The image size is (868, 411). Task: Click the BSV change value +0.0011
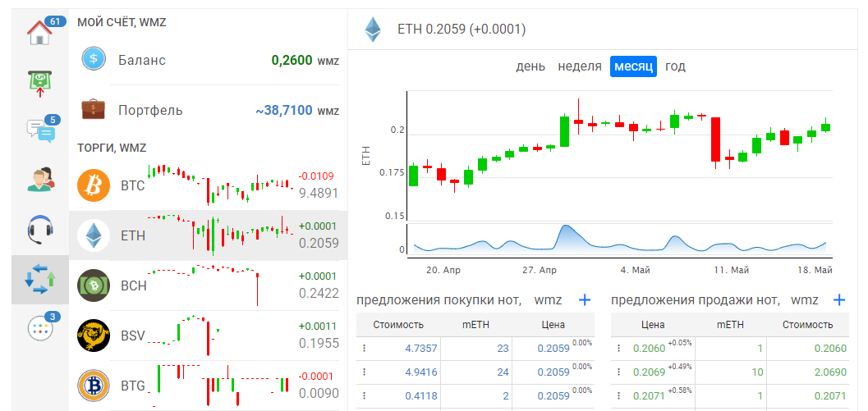click(317, 326)
